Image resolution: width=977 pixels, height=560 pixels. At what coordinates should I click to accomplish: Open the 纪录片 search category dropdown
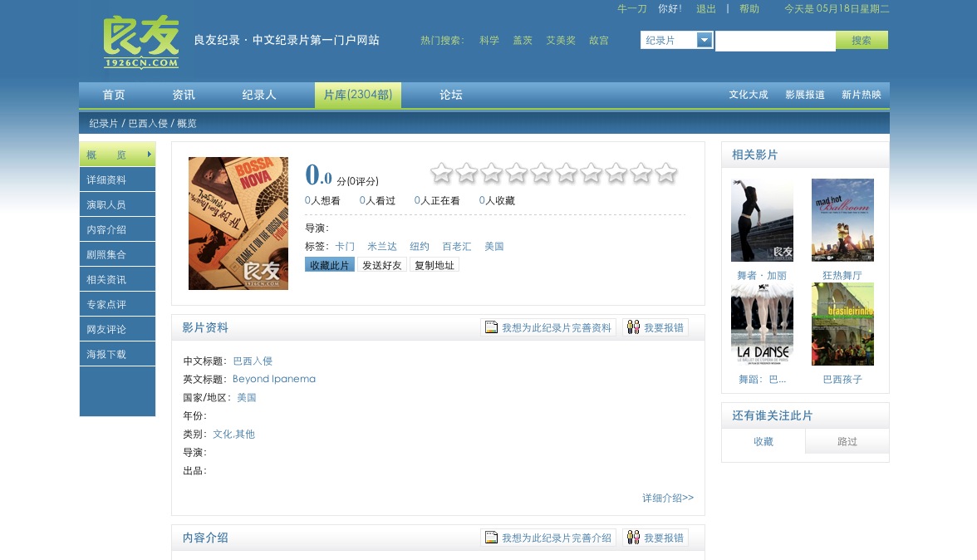pyautogui.click(x=705, y=40)
